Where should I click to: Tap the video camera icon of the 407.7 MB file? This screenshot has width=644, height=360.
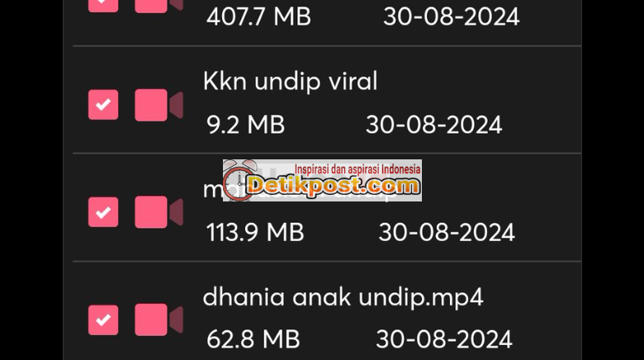(x=159, y=6)
